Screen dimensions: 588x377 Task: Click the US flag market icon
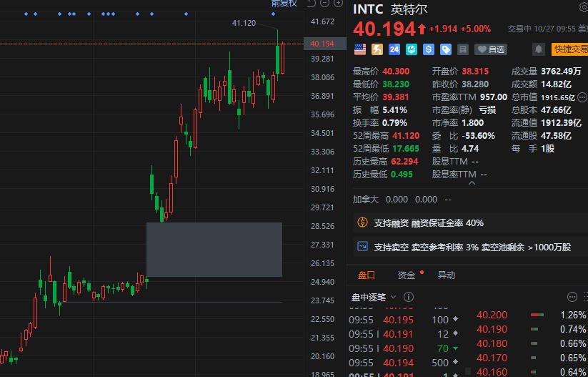[x=360, y=49]
